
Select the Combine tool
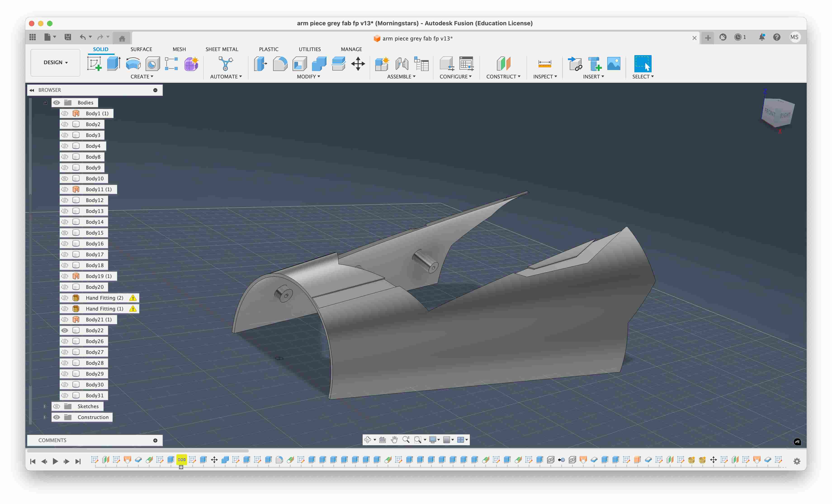[319, 64]
